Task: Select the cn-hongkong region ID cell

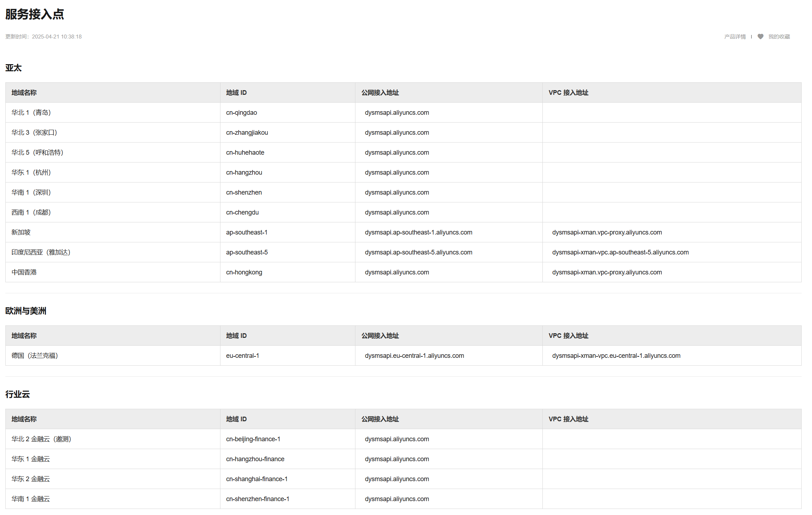Action: point(244,272)
